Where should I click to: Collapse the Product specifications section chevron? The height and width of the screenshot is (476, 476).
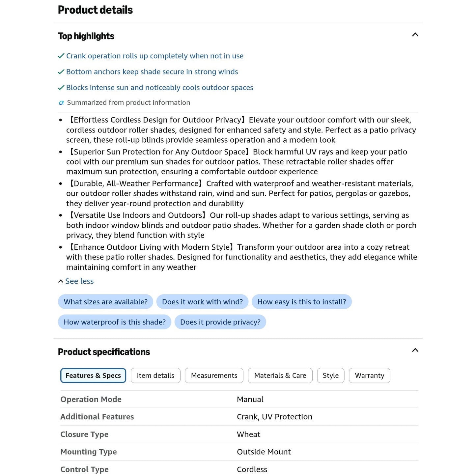415,350
